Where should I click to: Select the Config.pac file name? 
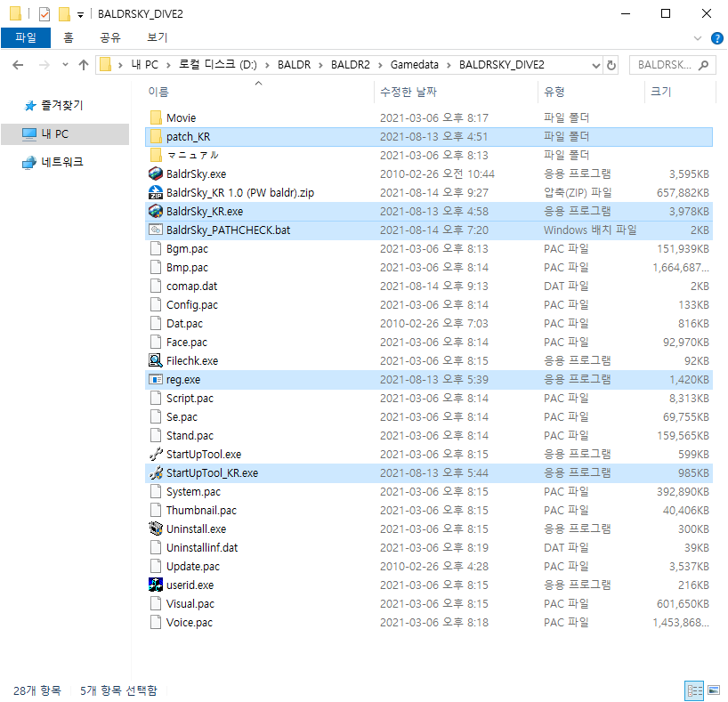(192, 304)
